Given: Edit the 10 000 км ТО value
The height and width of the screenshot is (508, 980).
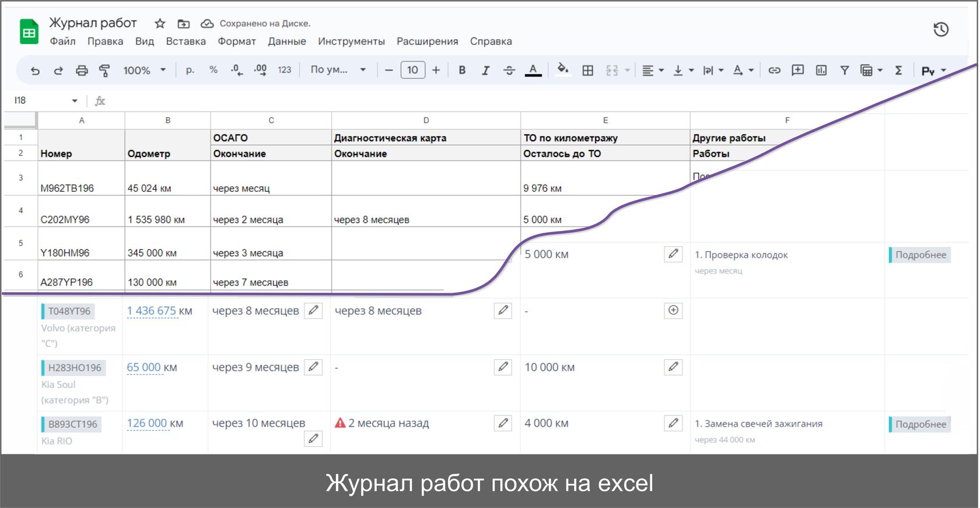Looking at the screenshot, I should click(673, 367).
